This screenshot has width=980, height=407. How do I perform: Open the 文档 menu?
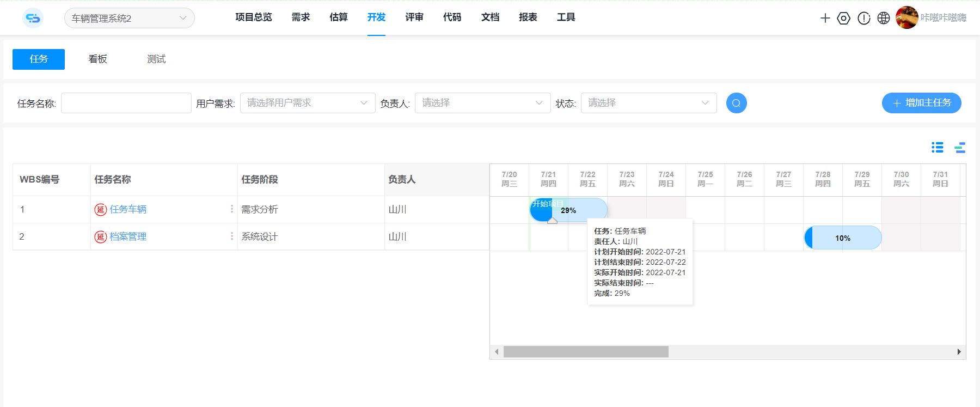(x=491, y=17)
